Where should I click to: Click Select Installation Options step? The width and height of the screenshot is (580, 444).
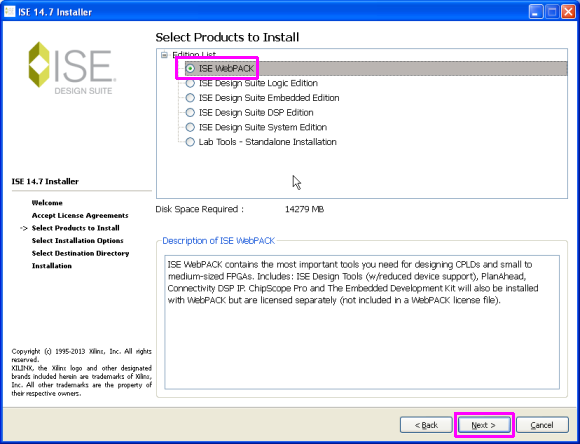77,240
